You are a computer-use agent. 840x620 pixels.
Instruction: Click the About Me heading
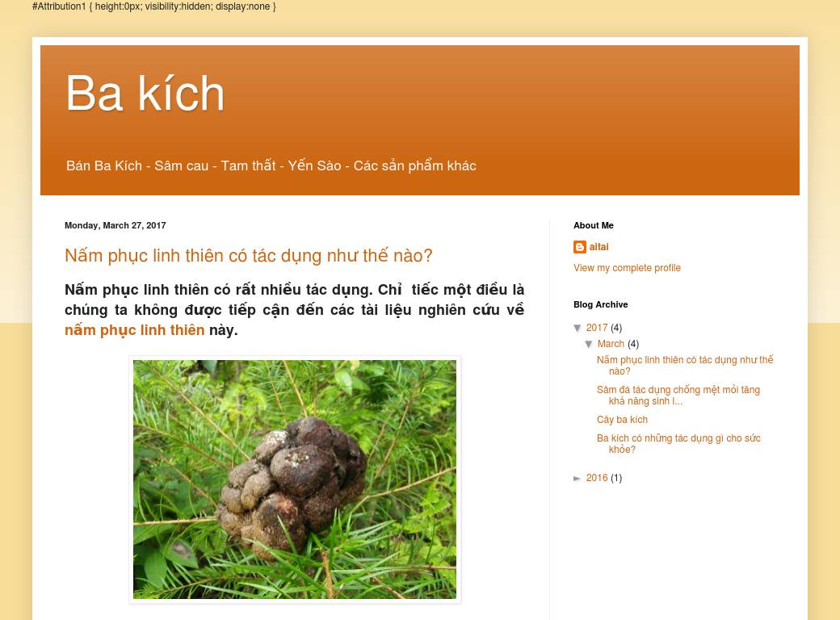click(593, 225)
